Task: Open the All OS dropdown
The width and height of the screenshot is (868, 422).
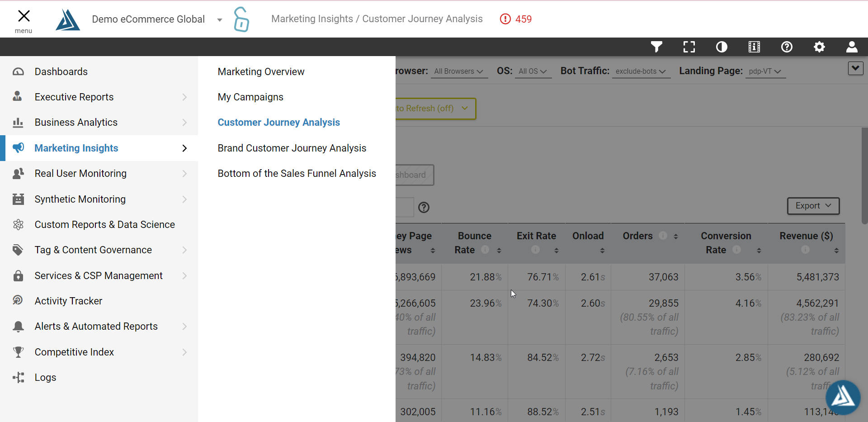Action: pos(533,71)
